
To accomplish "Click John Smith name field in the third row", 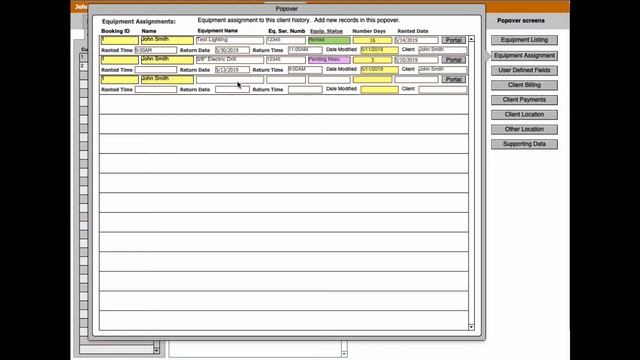I will tap(167, 80).
